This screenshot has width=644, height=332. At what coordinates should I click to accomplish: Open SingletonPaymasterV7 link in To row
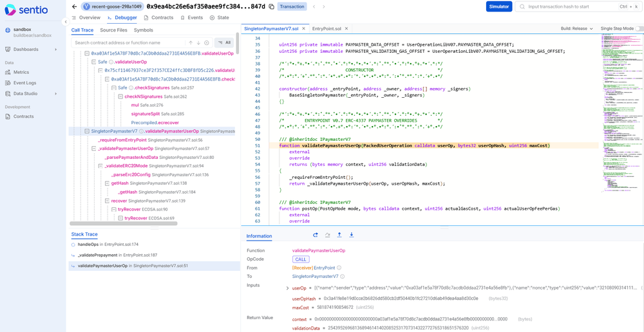315,276
